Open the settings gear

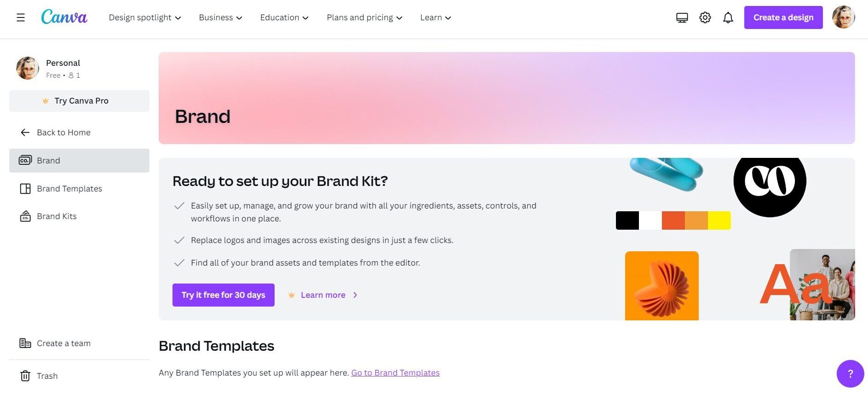click(x=705, y=17)
